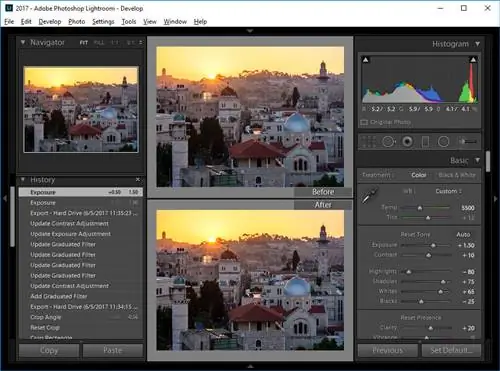Open the Photo menu

pos(77,22)
